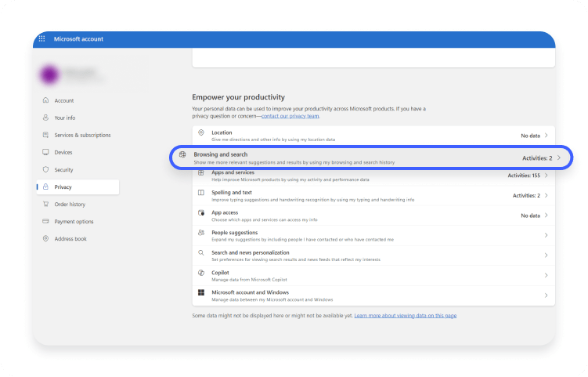Open Apps and services row title
The image size is (588, 377).
coord(233,172)
